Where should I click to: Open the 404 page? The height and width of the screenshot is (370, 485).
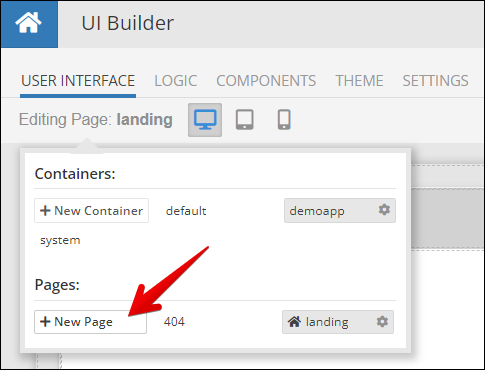click(174, 322)
